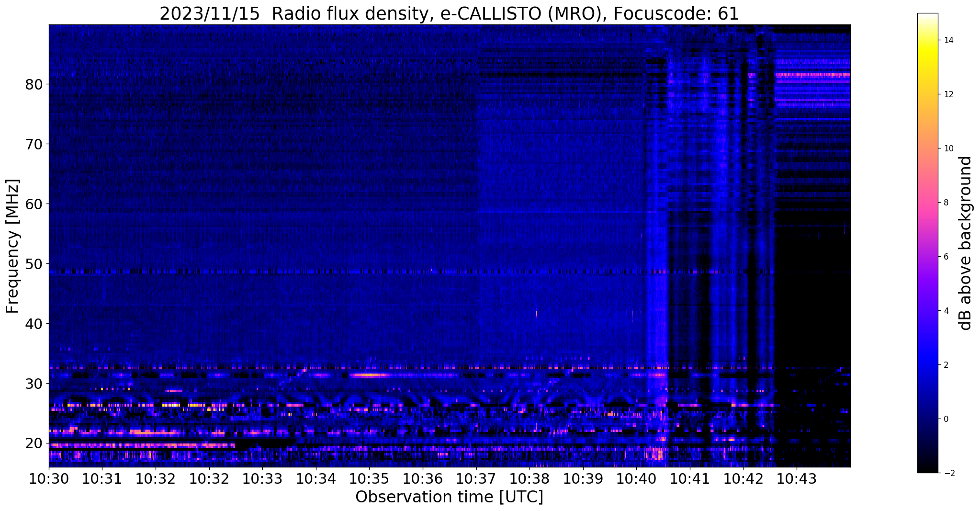Click the "dB above background" colorbar label

click(x=966, y=243)
